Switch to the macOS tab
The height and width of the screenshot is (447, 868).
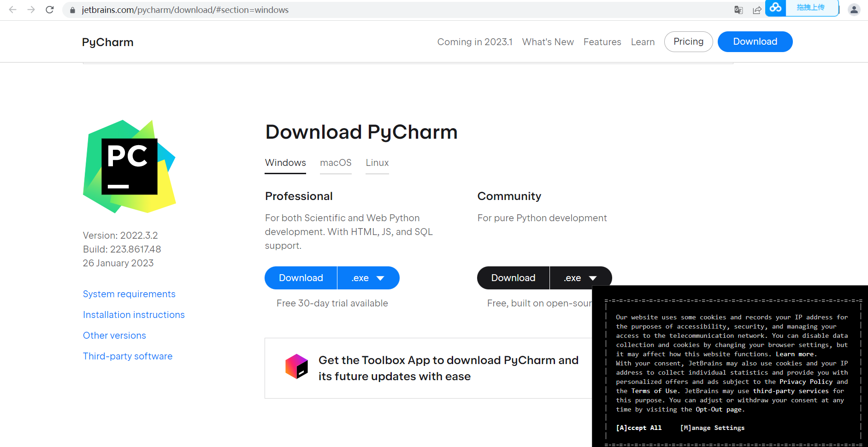[336, 163]
